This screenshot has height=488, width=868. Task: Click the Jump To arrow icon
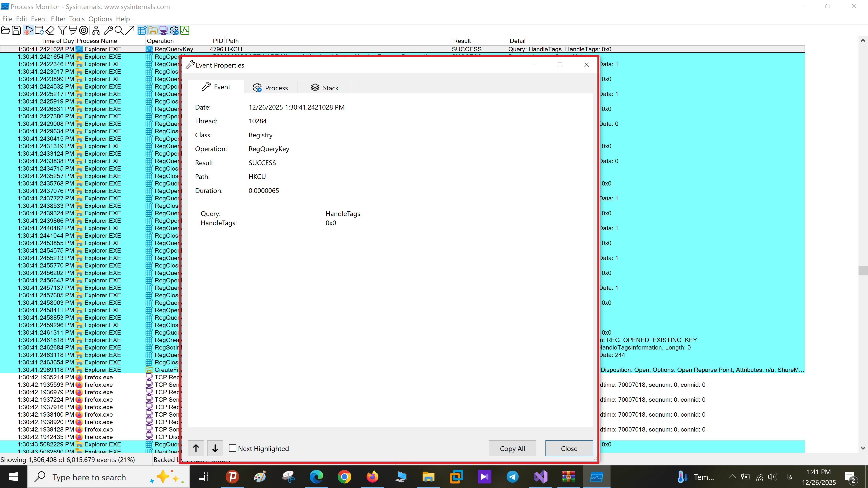click(x=130, y=30)
